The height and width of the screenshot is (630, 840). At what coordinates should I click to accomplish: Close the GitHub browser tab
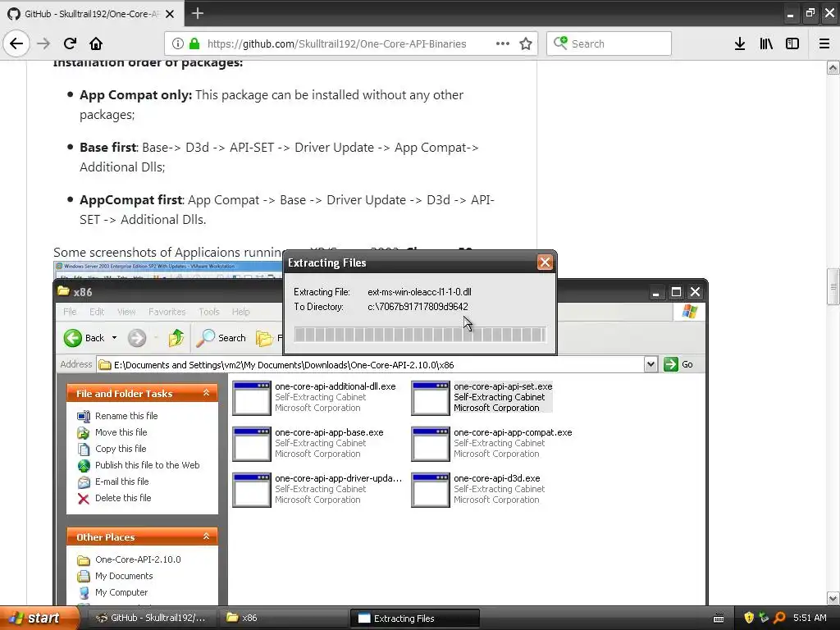click(x=170, y=14)
